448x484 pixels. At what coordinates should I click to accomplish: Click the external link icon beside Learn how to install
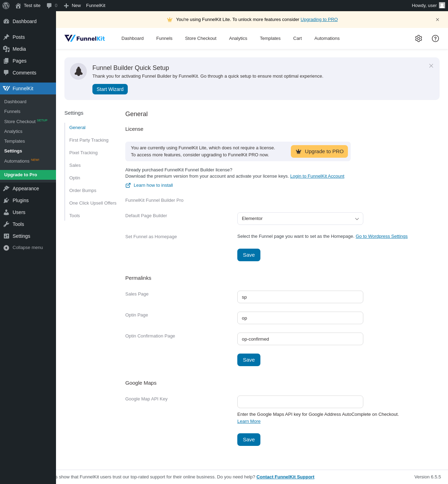(x=128, y=185)
